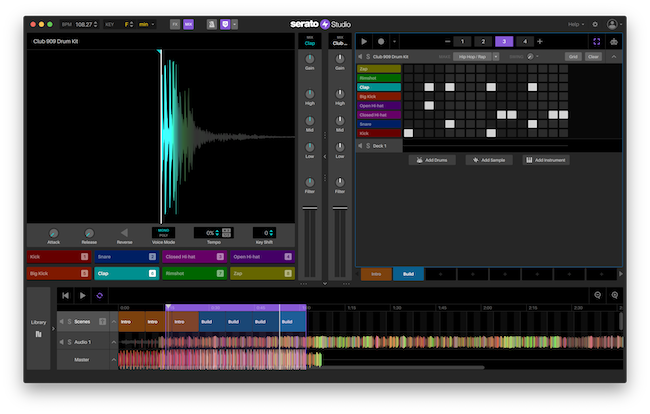This screenshot has width=650, height=414.
Task: Select the Snare sequencer row label
Action: point(379,124)
